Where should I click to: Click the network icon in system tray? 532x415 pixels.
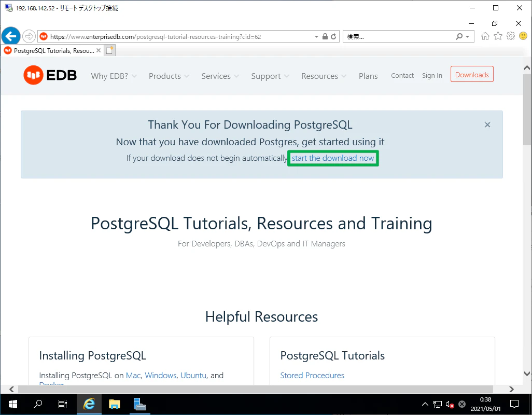coord(438,404)
